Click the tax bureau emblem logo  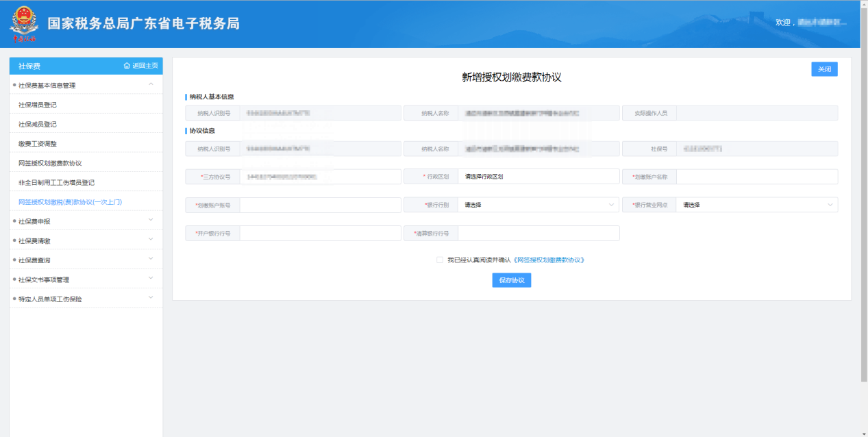pos(24,24)
